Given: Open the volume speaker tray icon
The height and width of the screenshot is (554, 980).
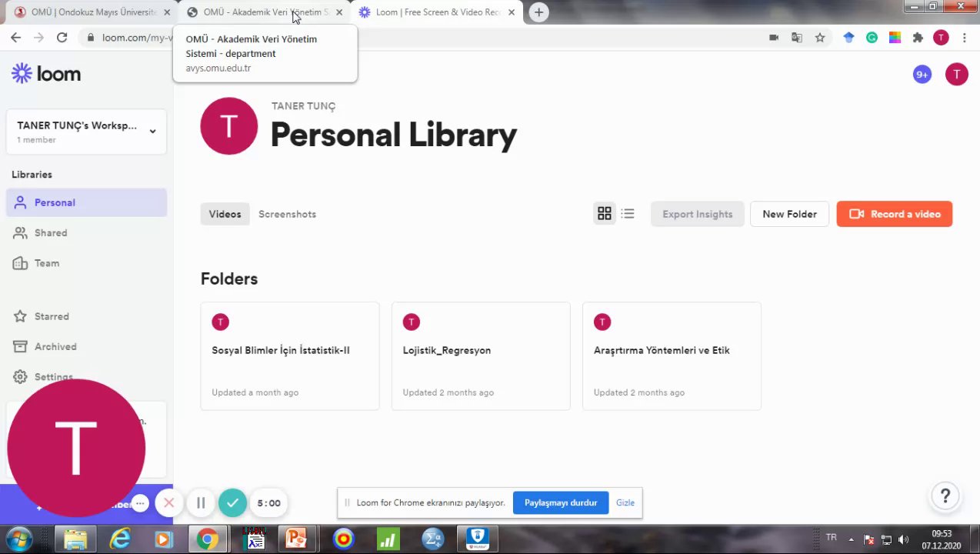Looking at the screenshot, I should pyautogui.click(x=903, y=539).
